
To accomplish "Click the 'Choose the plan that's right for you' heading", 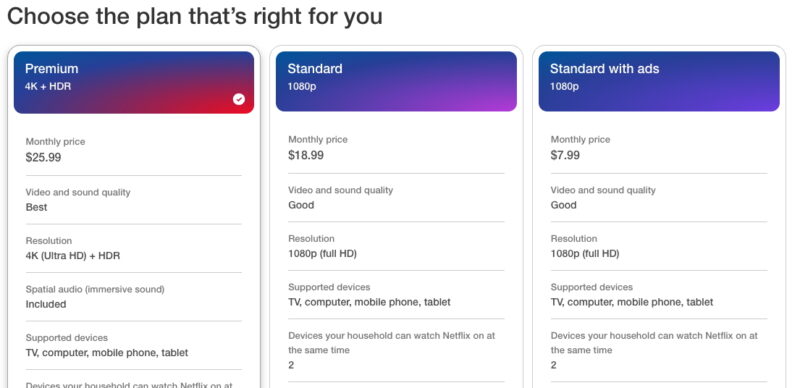I will (194, 16).
